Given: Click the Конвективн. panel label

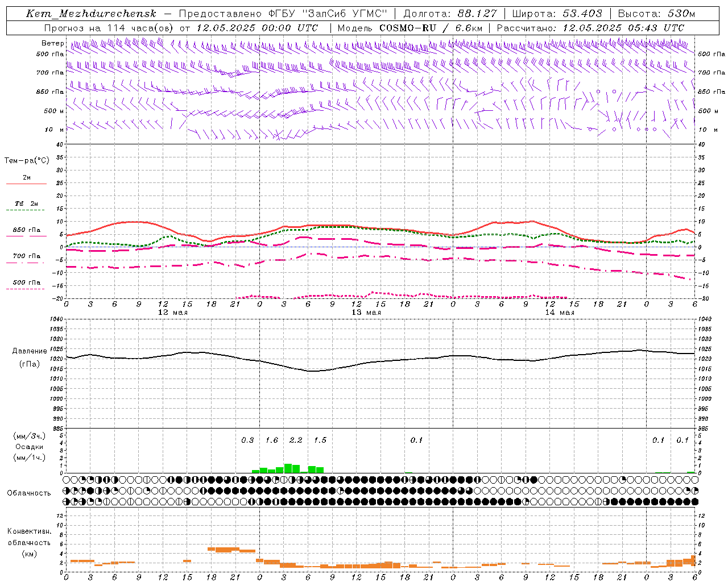Looking at the screenshot, I should point(29,531).
